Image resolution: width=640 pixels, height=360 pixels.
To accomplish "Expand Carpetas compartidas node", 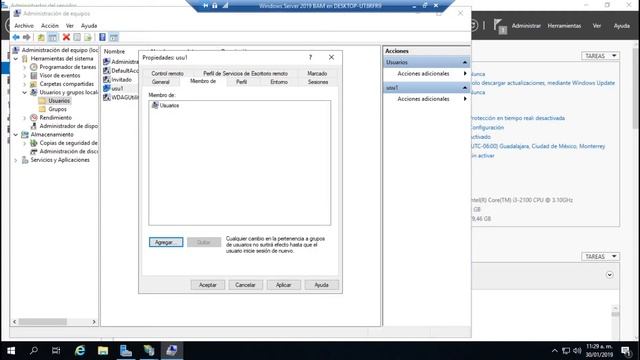I will (x=24, y=84).
